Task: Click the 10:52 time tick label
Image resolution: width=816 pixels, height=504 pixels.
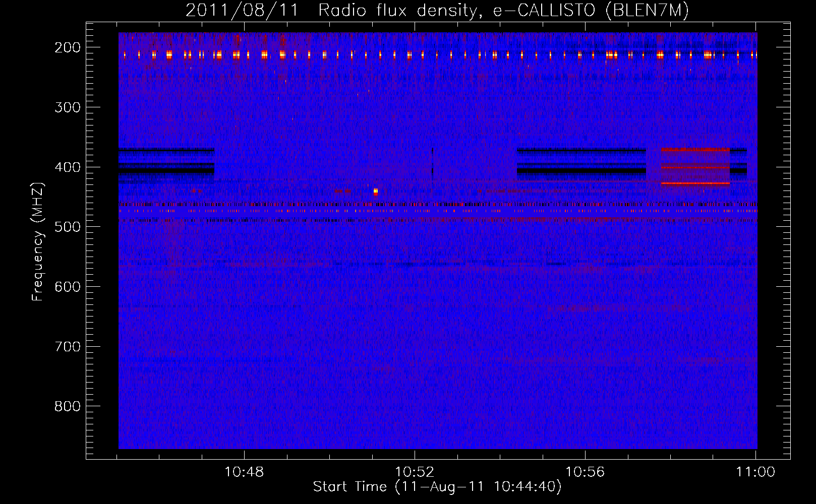Action: (415, 472)
